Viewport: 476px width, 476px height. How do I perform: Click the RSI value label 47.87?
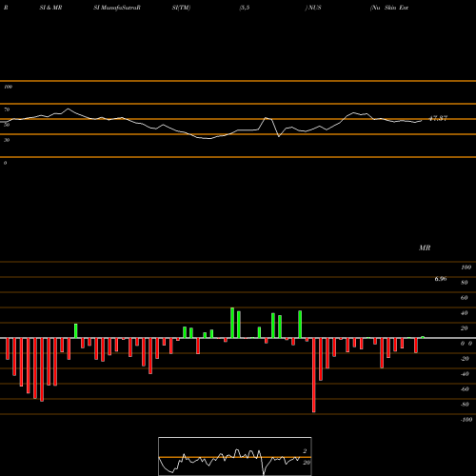coord(438,118)
